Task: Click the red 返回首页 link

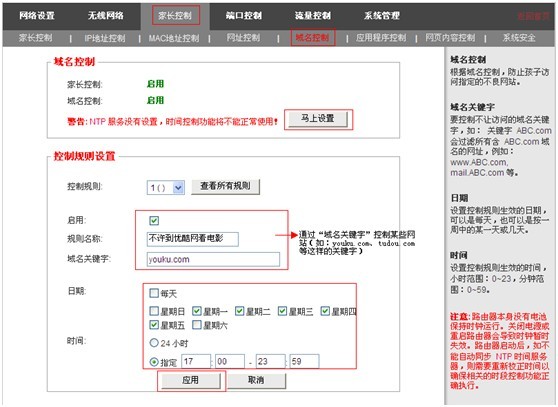Action: 533,16
